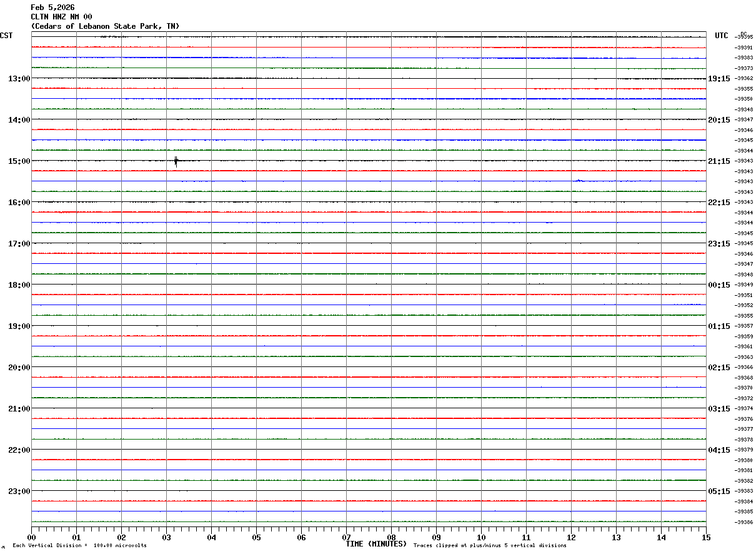This screenshot has width=756, height=554.
Task: Click the DC offset value -39362
Action: pyautogui.click(x=745, y=78)
